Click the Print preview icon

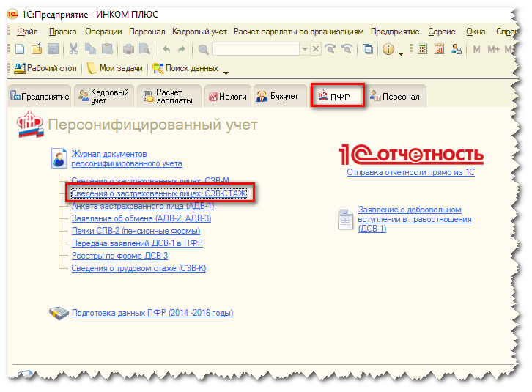[x=145, y=49]
